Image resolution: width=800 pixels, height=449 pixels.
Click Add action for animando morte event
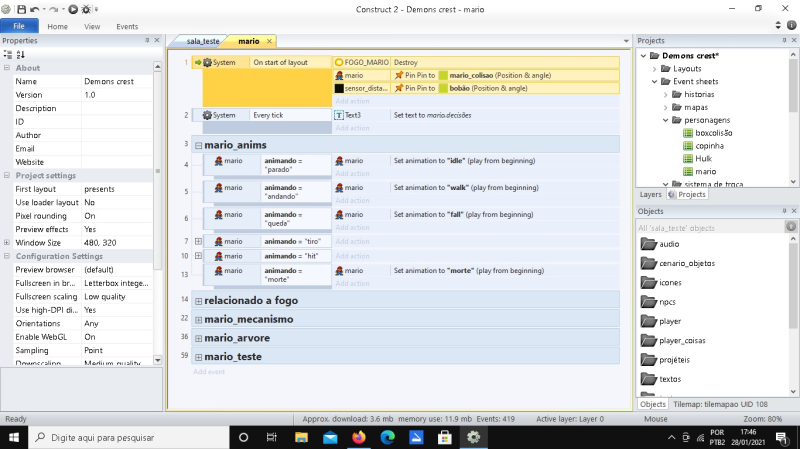click(352, 283)
